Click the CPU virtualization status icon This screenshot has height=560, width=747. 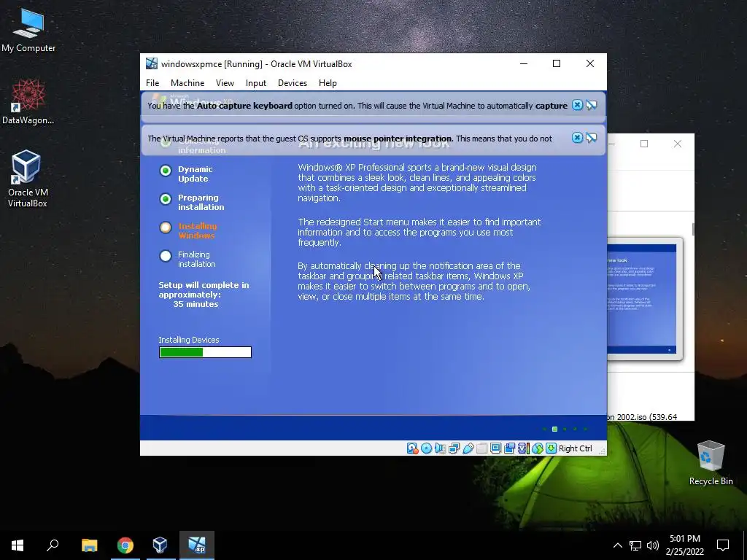[524, 448]
